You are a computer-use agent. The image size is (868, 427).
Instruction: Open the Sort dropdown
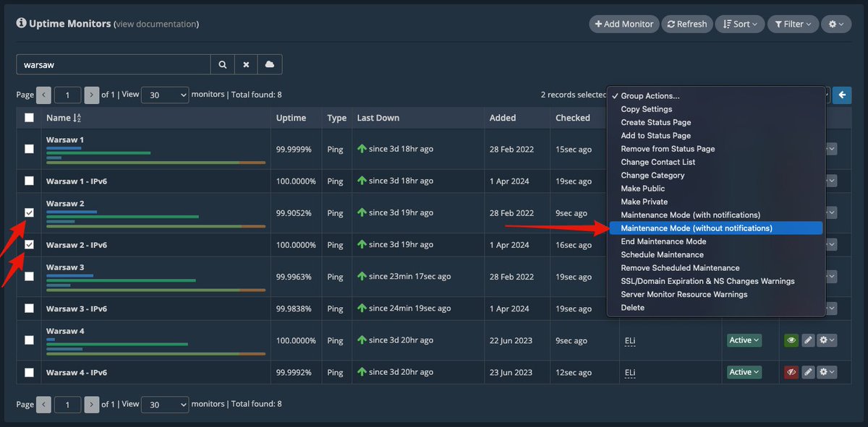(x=739, y=23)
